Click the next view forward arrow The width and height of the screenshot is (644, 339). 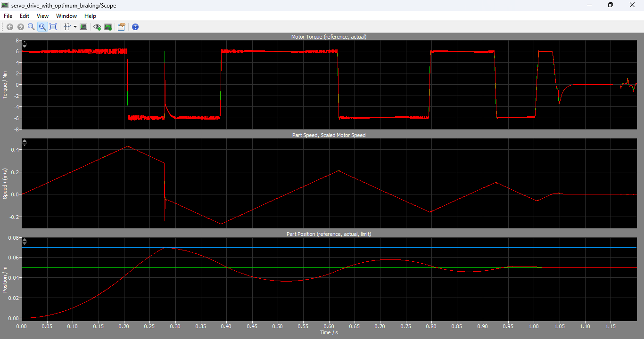point(20,27)
